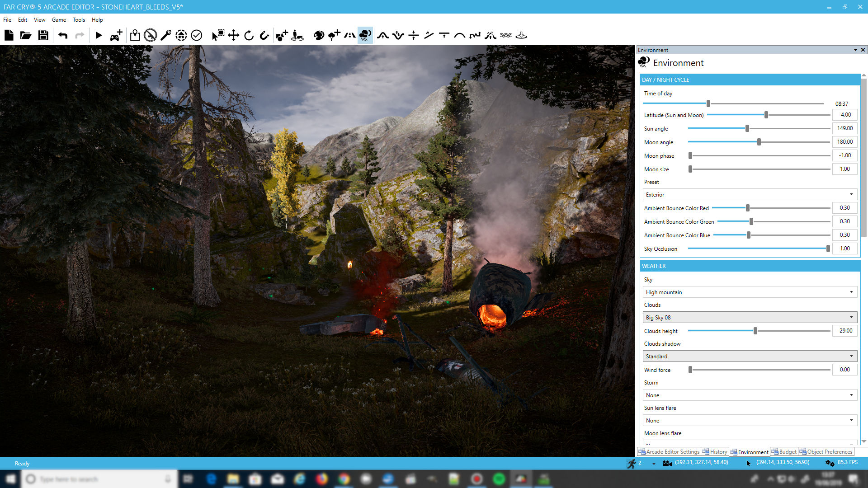The width and height of the screenshot is (868, 488).
Task: Select the add vegetation tree tool
Action: coord(334,35)
